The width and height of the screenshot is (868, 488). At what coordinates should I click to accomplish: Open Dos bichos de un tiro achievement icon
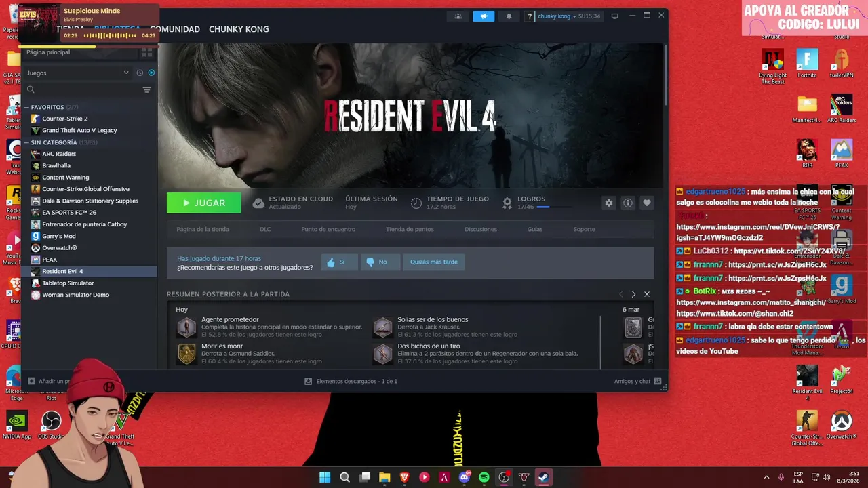(x=383, y=354)
